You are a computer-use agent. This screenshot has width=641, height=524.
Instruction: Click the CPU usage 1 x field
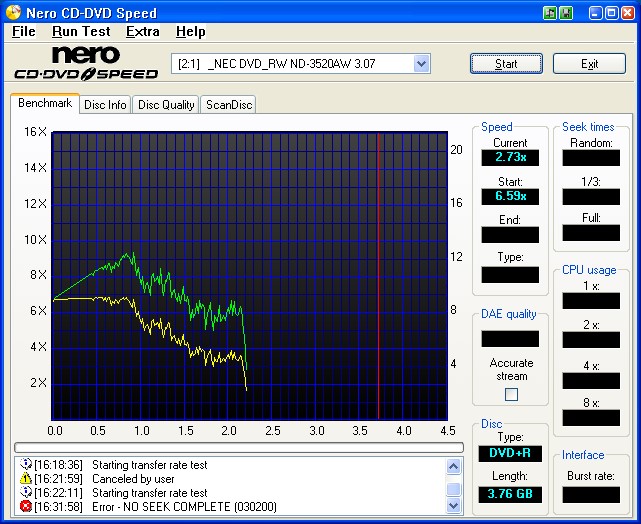pyautogui.click(x=591, y=301)
